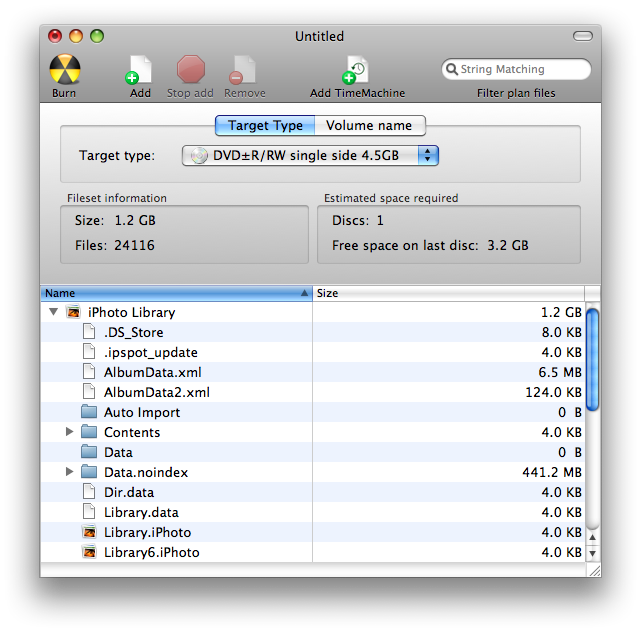Click the AlbumData2.xml document icon
This screenshot has width=641, height=632.
click(89, 392)
